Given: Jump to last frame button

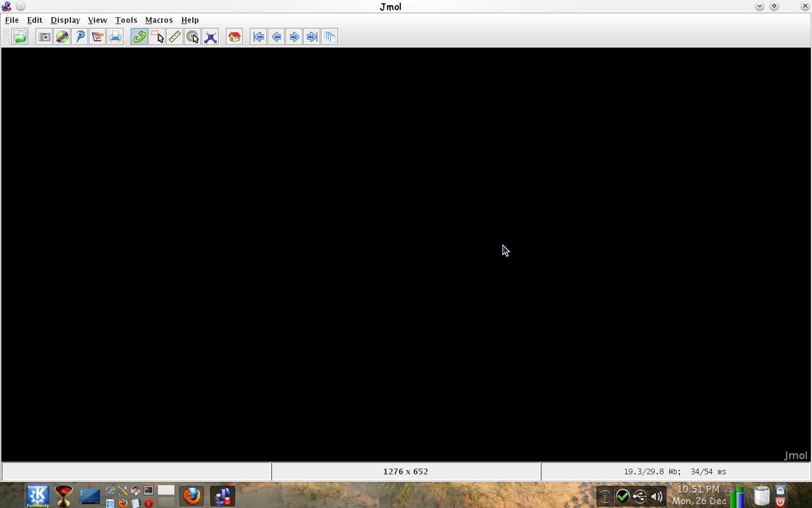Looking at the screenshot, I should [x=311, y=37].
